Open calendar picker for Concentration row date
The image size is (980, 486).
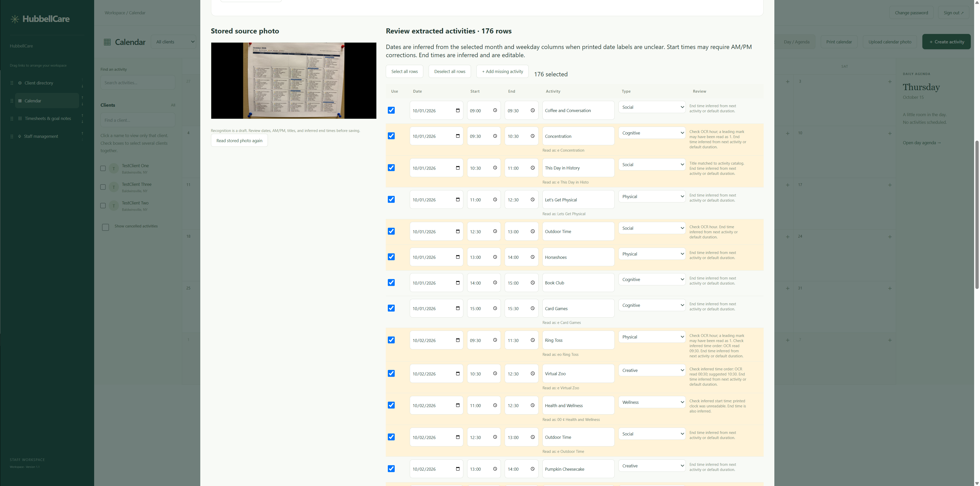(458, 136)
